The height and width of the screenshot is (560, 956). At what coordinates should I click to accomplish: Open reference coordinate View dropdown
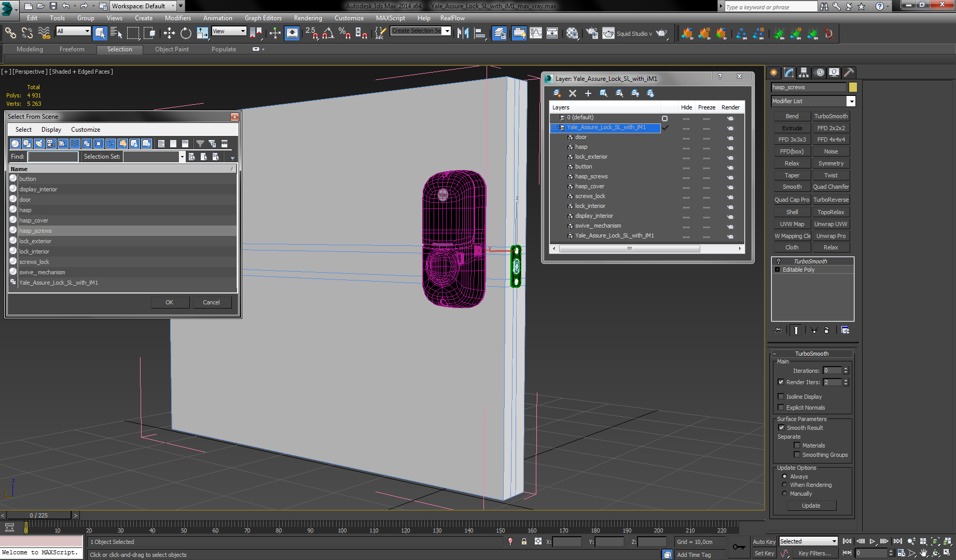[x=242, y=31]
